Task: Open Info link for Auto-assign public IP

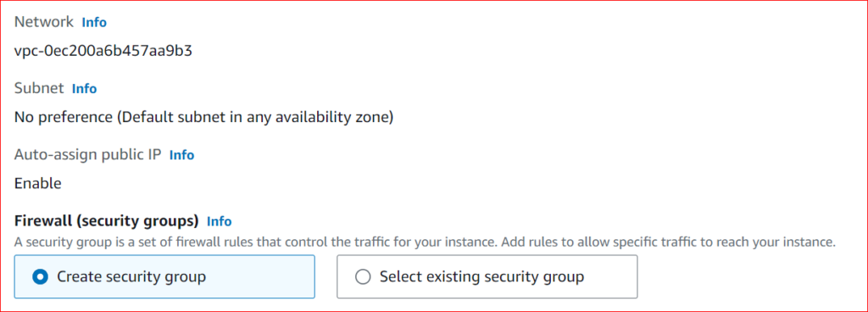Action: 181,155
